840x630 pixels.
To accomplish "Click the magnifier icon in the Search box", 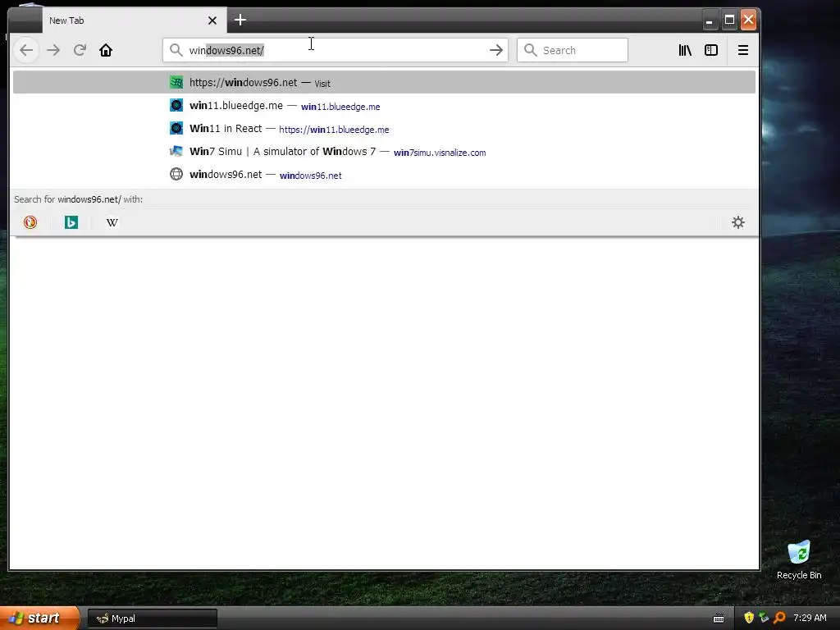I will click(531, 50).
